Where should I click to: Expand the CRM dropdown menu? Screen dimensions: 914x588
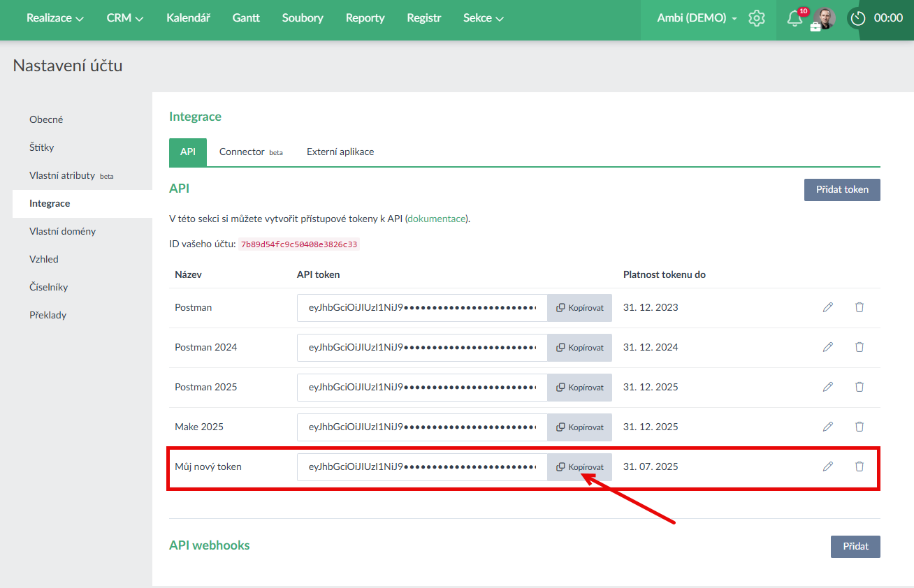(125, 18)
